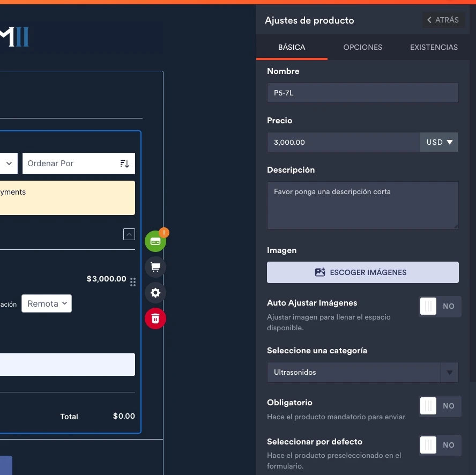Delete field with red trash icon
The height and width of the screenshot is (475, 476).
coord(155,318)
